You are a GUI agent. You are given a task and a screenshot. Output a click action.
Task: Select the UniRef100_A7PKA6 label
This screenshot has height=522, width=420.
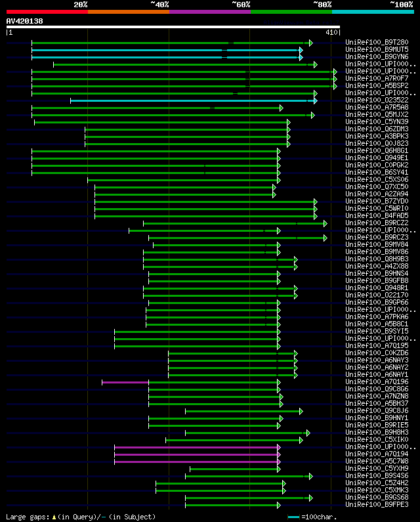377,316
